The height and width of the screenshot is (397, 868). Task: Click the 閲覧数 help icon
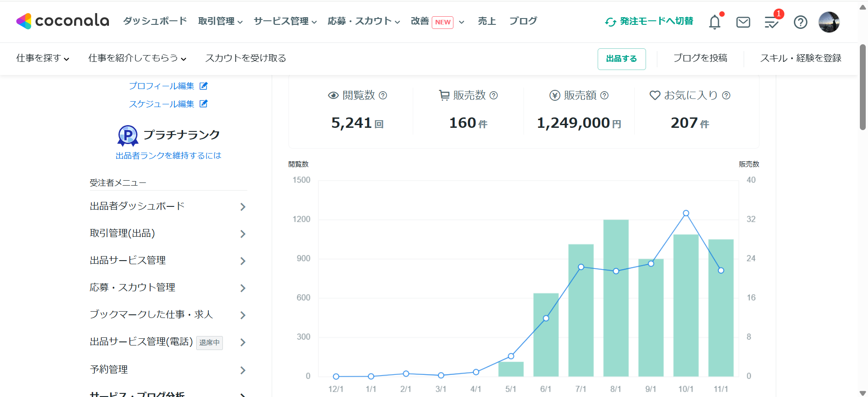click(383, 95)
